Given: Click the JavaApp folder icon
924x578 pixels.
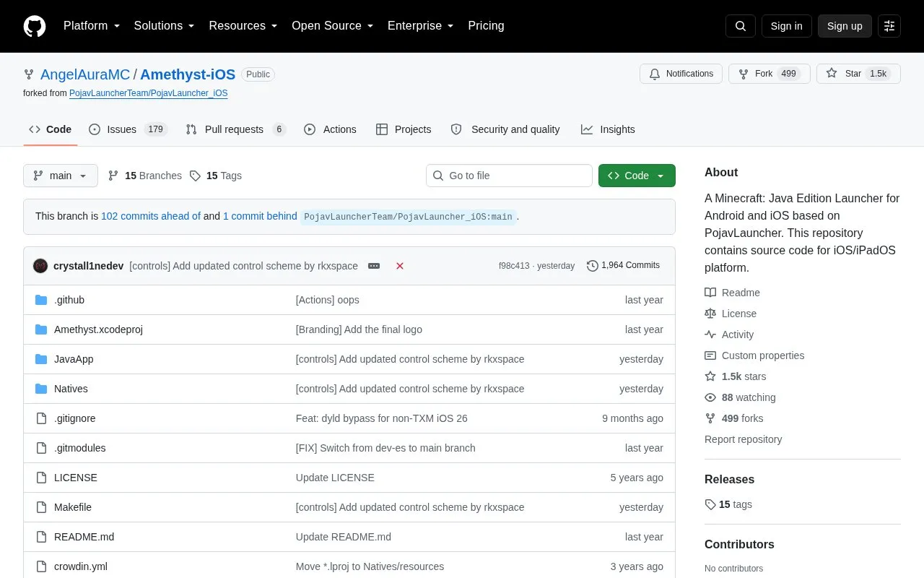Looking at the screenshot, I should click(41, 359).
